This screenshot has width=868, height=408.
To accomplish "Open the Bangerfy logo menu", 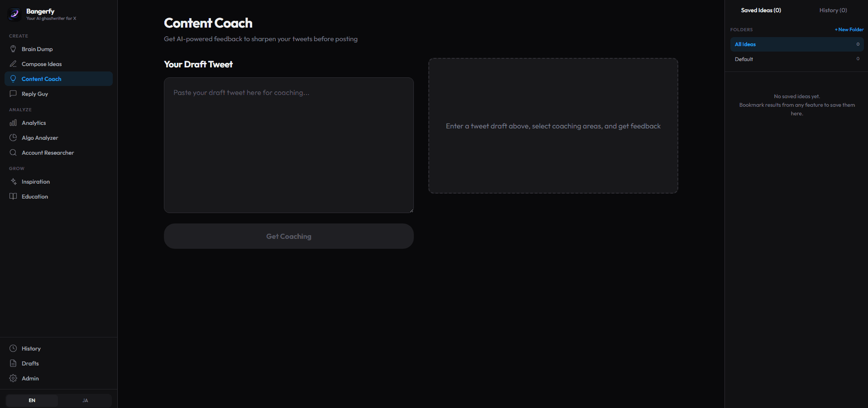I will 14,14.
